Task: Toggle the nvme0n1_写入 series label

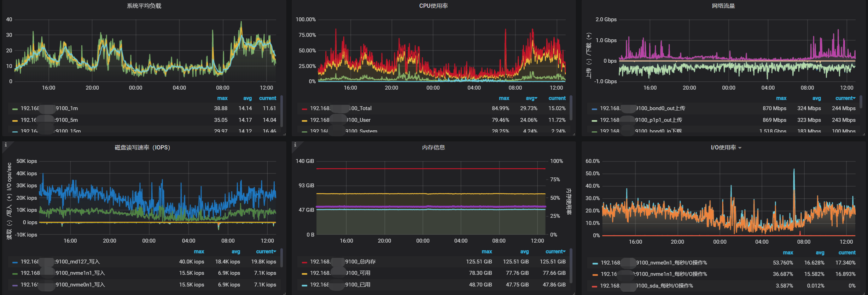Action: pyautogui.click(x=63, y=285)
